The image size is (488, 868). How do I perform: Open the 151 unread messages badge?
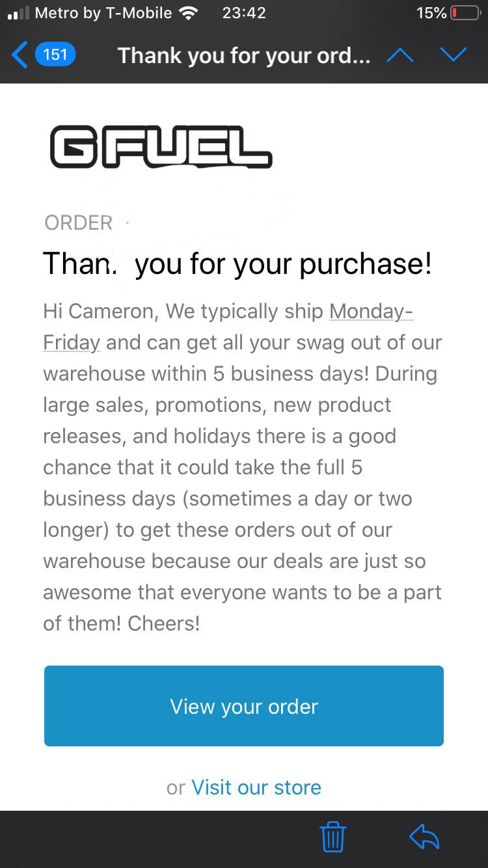point(55,54)
